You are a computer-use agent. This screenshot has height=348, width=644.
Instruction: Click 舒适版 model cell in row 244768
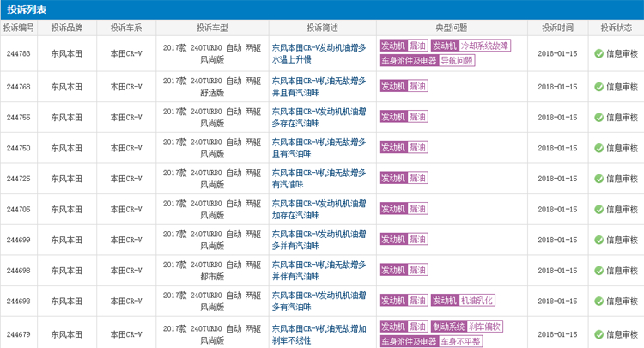point(212,87)
